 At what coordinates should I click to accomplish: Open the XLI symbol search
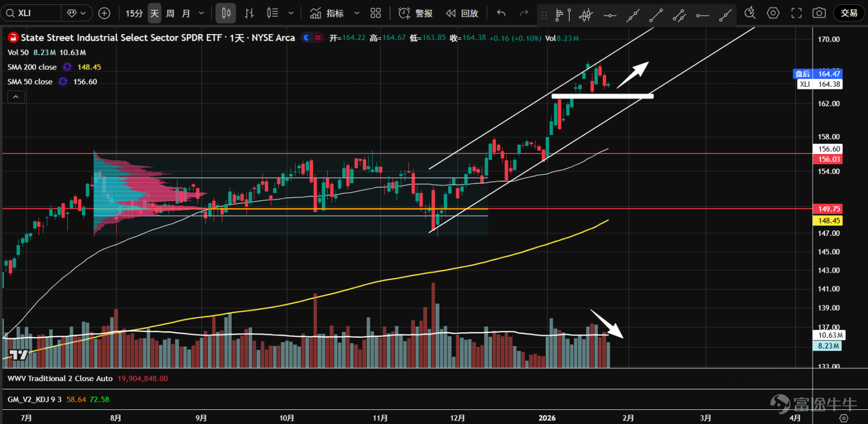(x=30, y=13)
